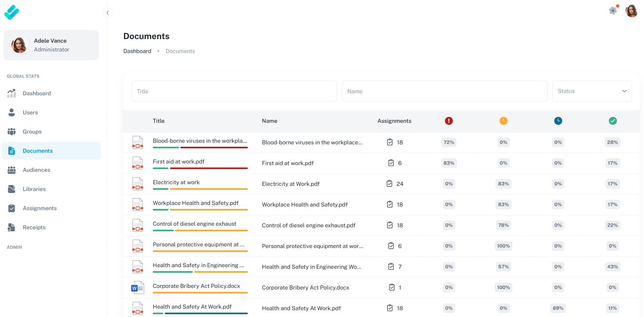Open the Status filter dropdown
Screen dimensions: 644x317
591,91
